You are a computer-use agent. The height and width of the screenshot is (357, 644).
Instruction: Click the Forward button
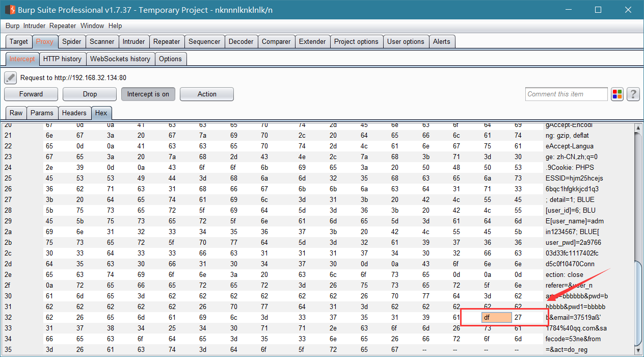pos(31,94)
